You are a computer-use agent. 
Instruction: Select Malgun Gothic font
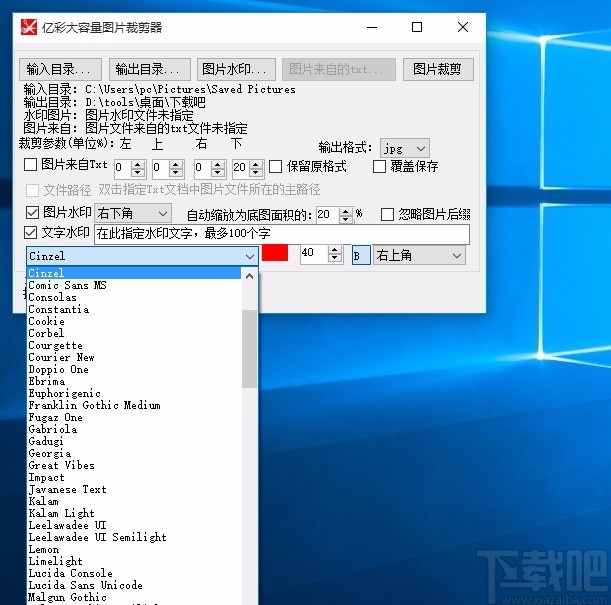[134, 597]
